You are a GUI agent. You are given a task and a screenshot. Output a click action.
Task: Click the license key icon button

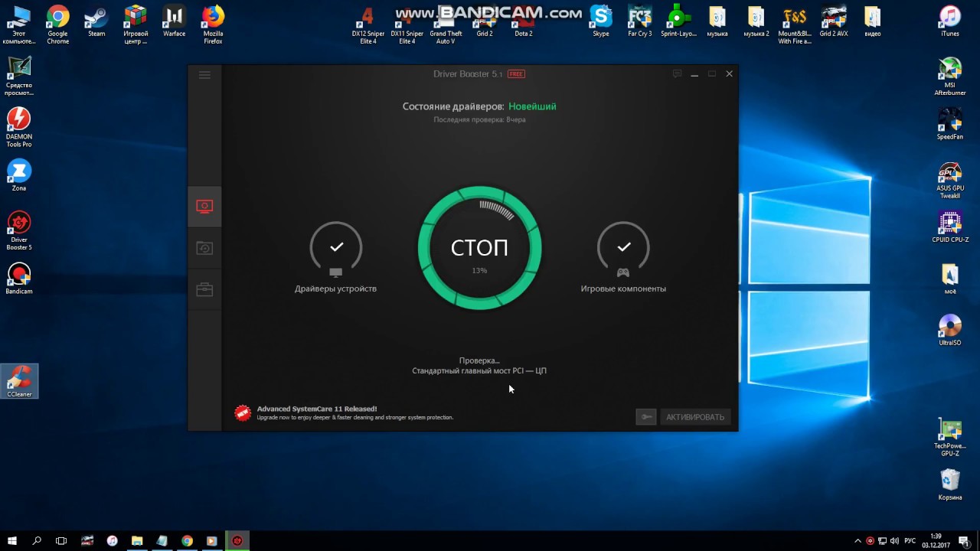click(646, 417)
